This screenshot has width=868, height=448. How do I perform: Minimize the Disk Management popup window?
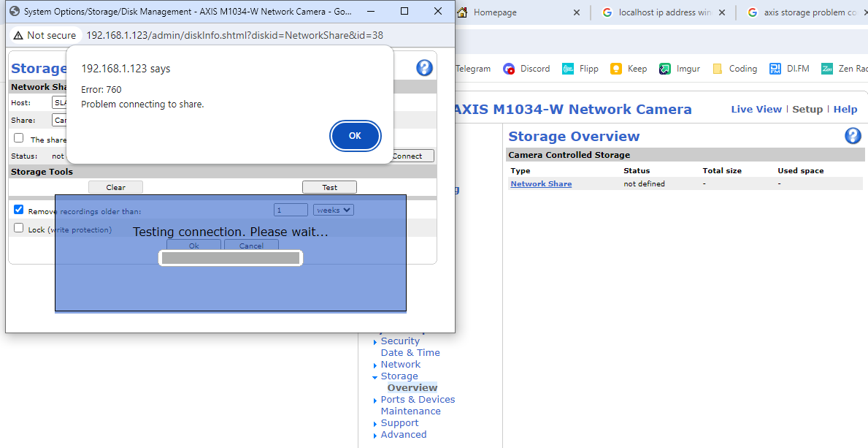pyautogui.click(x=370, y=11)
